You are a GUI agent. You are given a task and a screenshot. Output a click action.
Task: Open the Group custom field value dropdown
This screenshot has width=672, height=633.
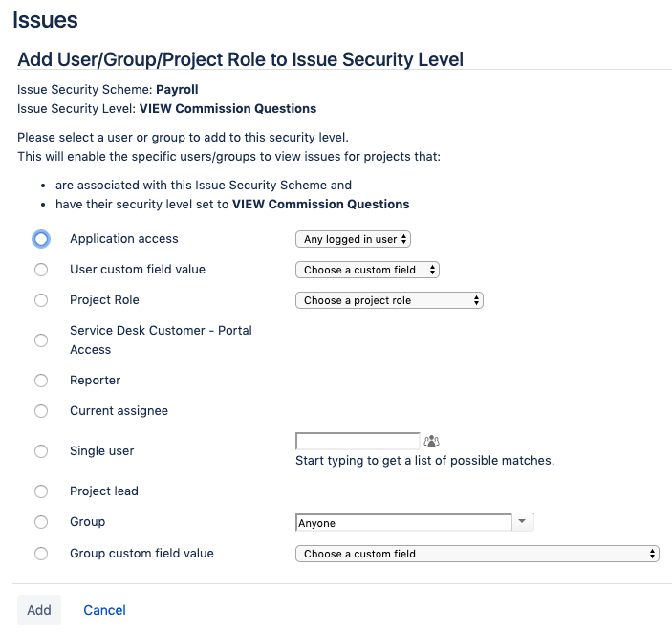(x=477, y=554)
